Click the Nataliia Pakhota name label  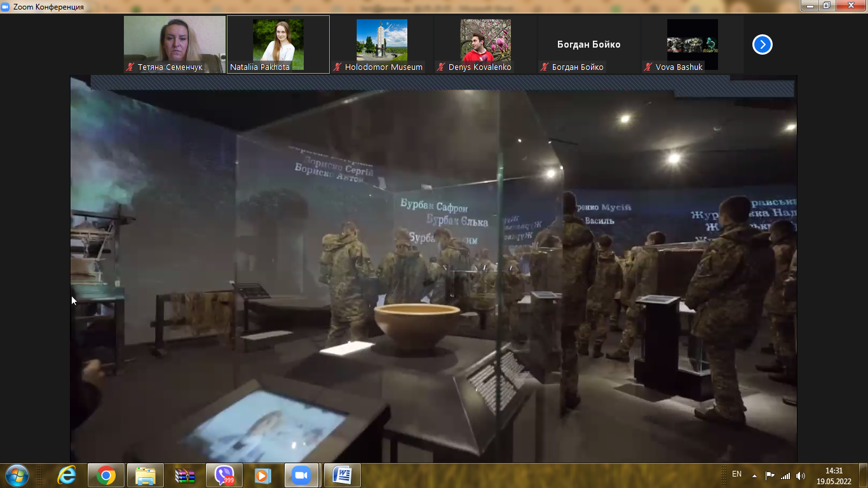coord(260,67)
